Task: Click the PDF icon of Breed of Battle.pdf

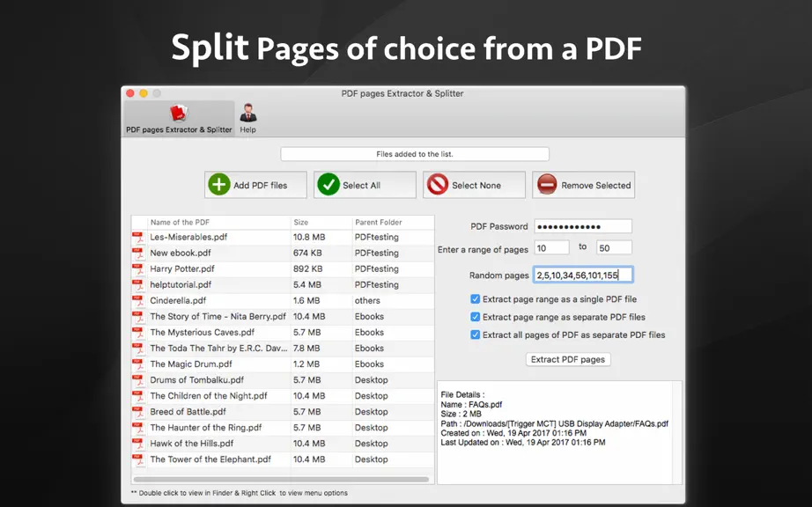Action: tap(138, 412)
